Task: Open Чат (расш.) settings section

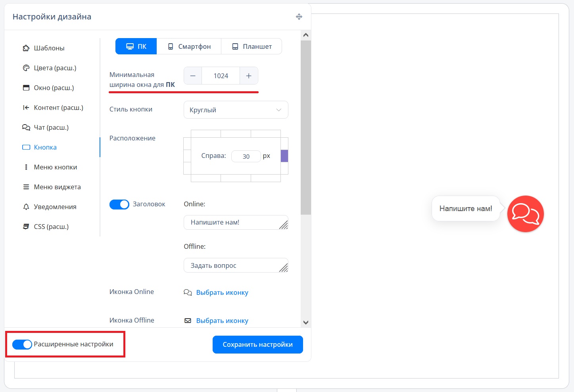Action: click(x=51, y=127)
